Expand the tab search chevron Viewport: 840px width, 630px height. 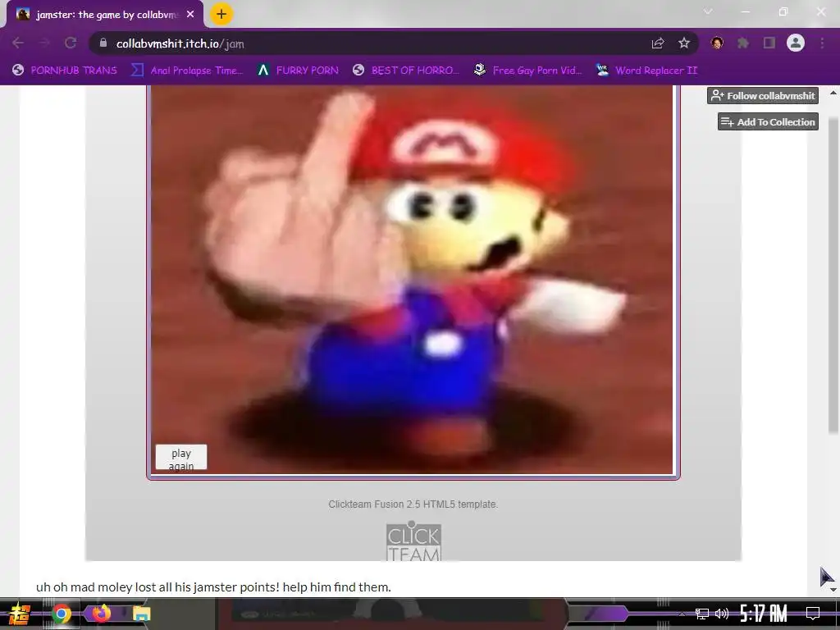708,11
